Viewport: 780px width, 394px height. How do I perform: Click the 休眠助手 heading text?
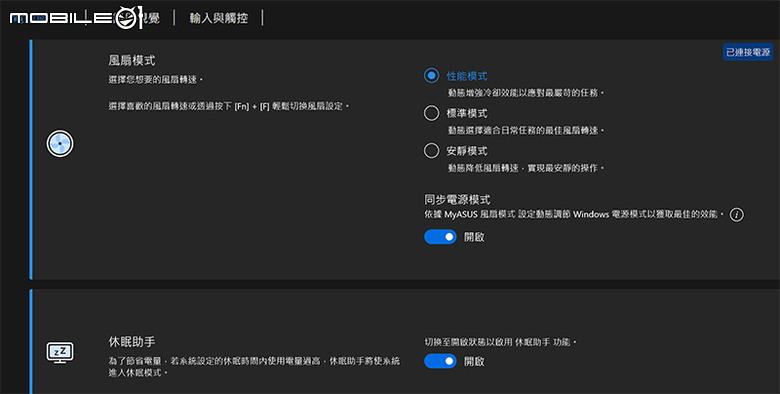coord(132,342)
